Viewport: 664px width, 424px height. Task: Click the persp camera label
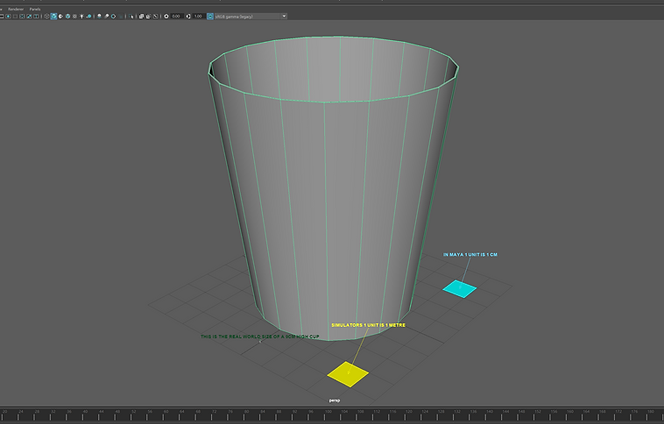click(x=334, y=400)
